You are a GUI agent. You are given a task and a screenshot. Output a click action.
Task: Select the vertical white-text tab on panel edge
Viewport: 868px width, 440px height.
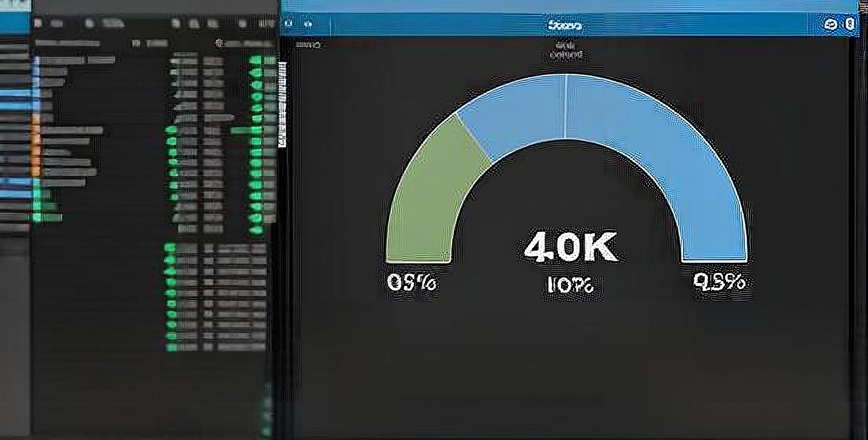282,104
